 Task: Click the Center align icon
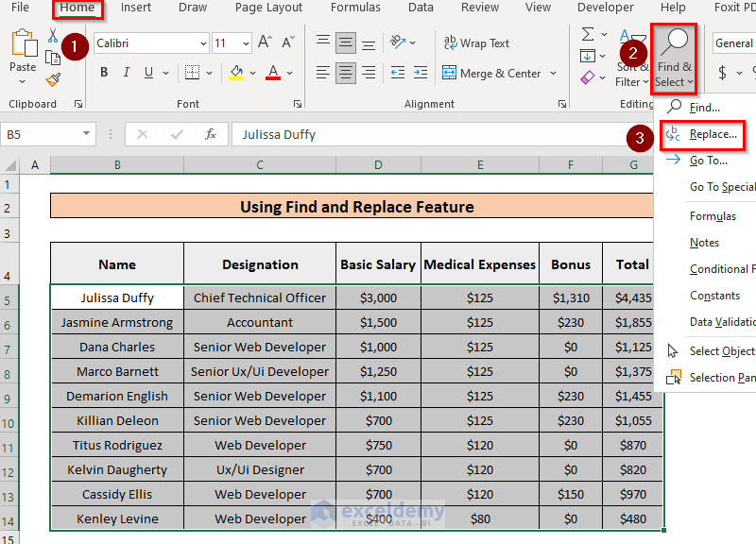pyautogui.click(x=346, y=73)
